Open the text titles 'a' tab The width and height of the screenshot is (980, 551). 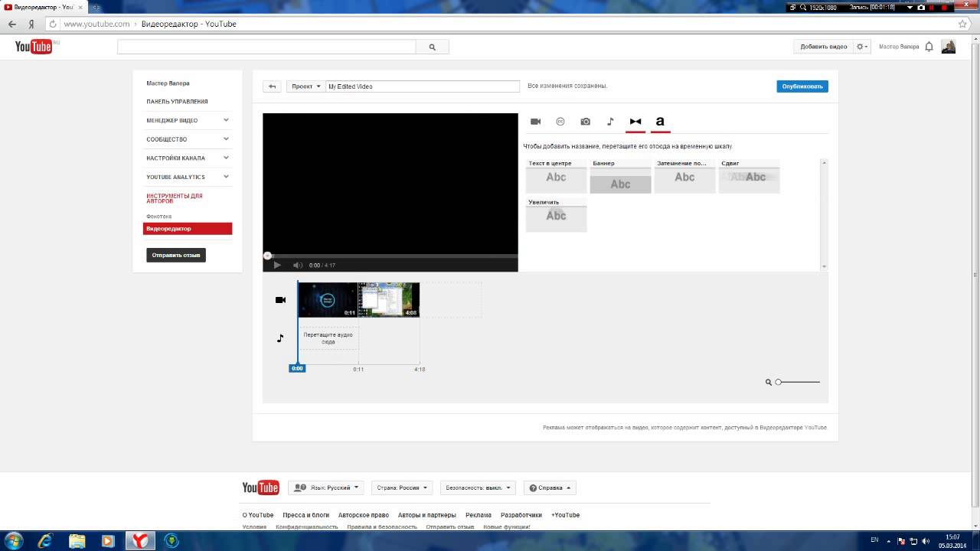coord(660,122)
